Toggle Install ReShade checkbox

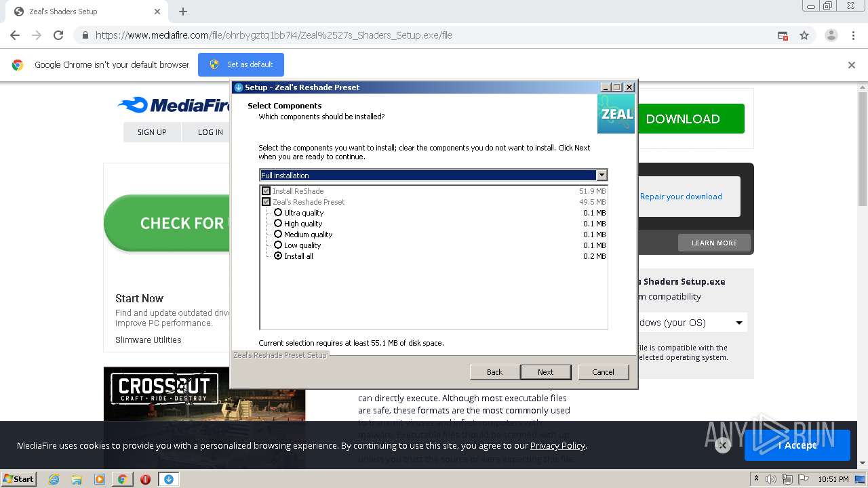coord(266,191)
